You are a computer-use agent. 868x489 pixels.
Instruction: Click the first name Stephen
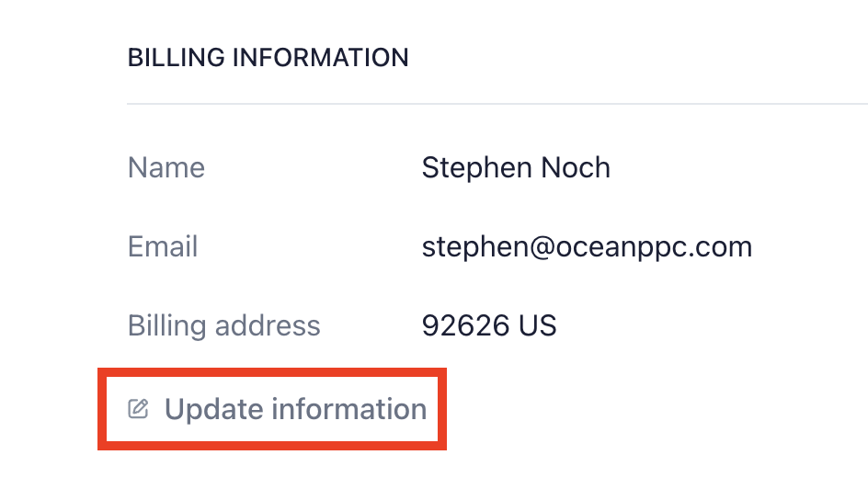coord(477,168)
